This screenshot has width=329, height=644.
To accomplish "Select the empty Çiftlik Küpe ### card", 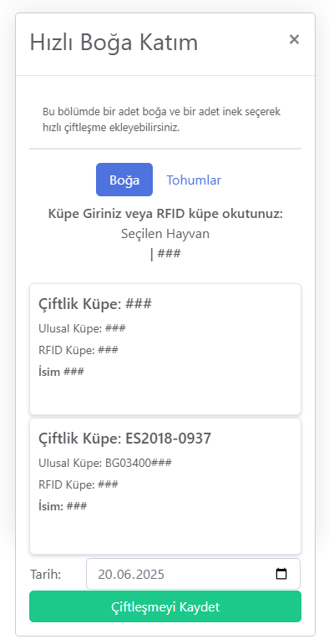I will (165, 349).
